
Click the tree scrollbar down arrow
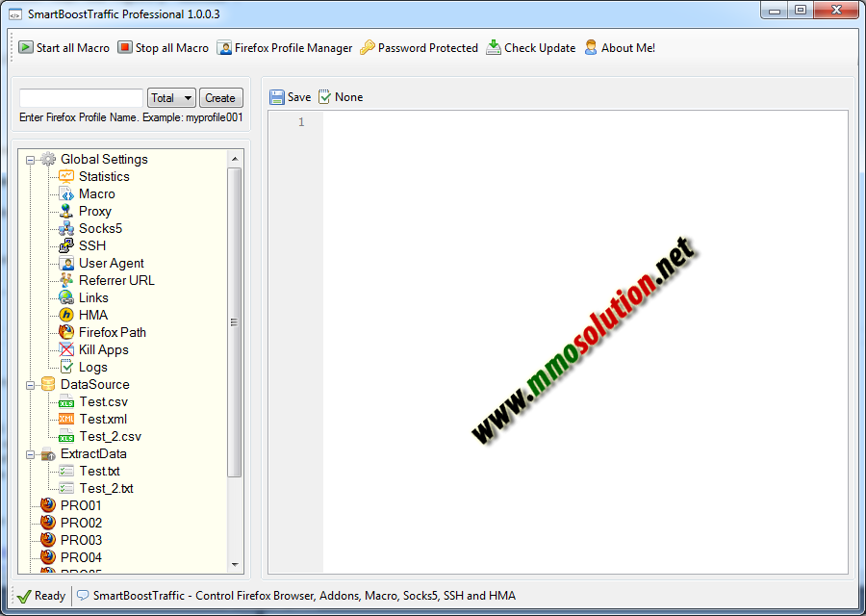[235, 565]
